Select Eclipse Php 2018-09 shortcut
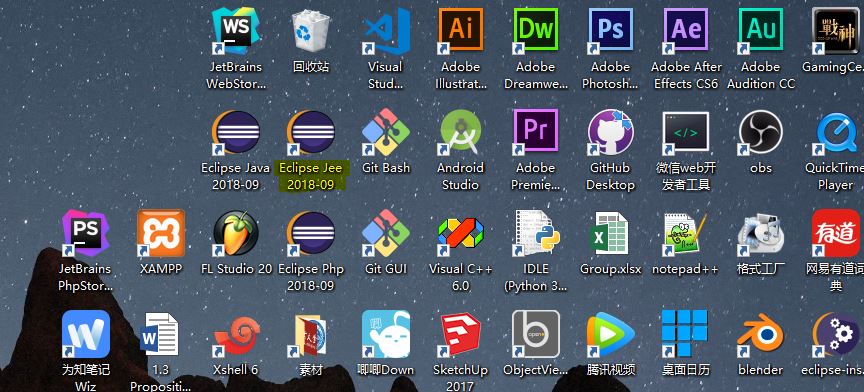Viewport: 864px width, 392px height. tap(311, 233)
